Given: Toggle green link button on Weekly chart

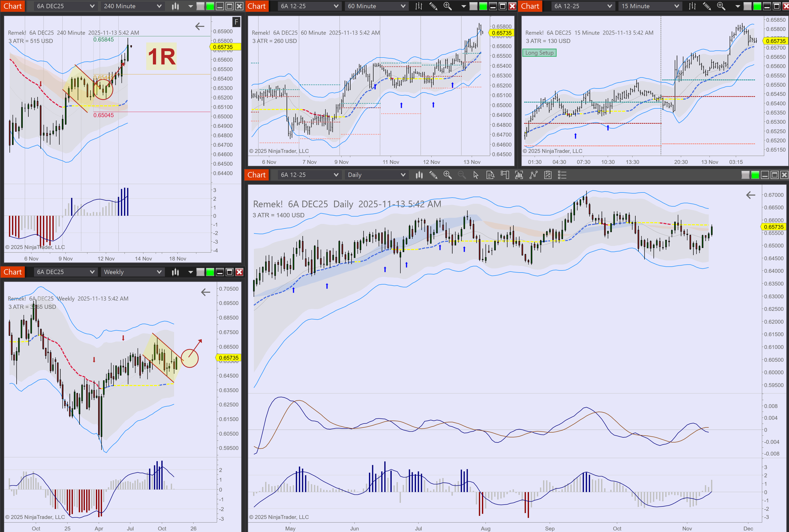Looking at the screenshot, I should pyautogui.click(x=210, y=272).
